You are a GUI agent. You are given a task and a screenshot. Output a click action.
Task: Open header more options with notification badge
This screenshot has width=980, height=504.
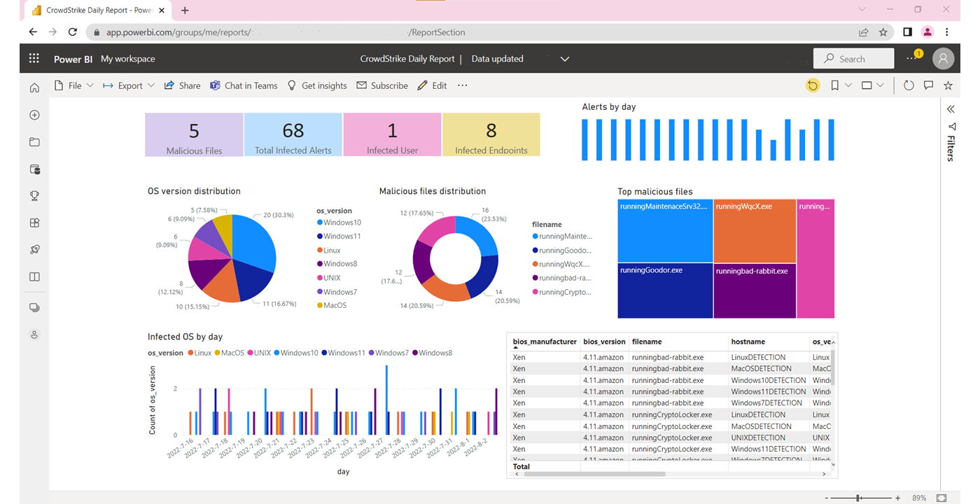tap(912, 57)
